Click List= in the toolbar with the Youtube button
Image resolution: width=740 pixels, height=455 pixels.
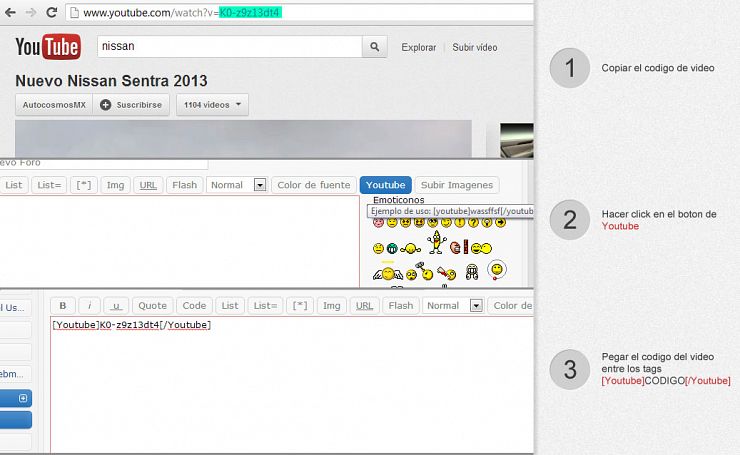coord(49,185)
